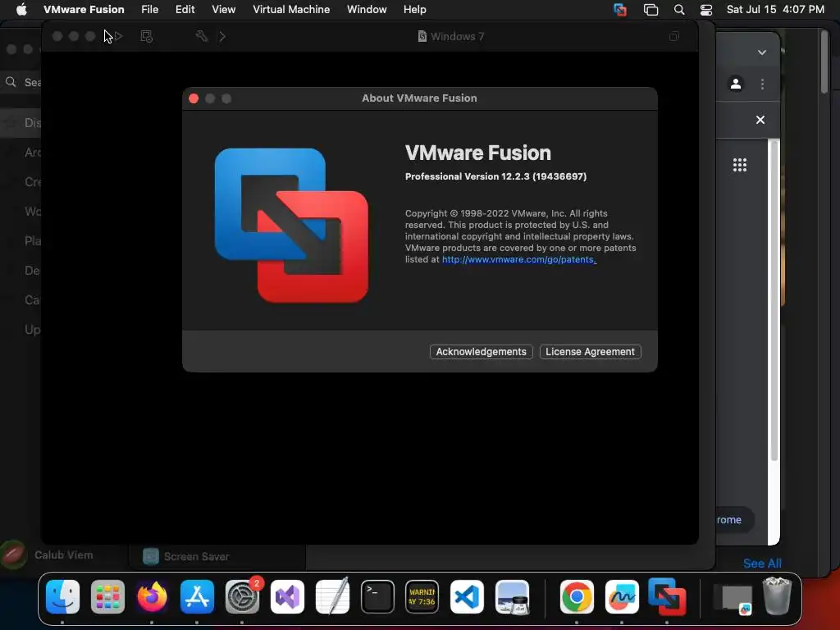Open TextEdit from the Dock
This screenshot has height=630, width=840.
333,597
